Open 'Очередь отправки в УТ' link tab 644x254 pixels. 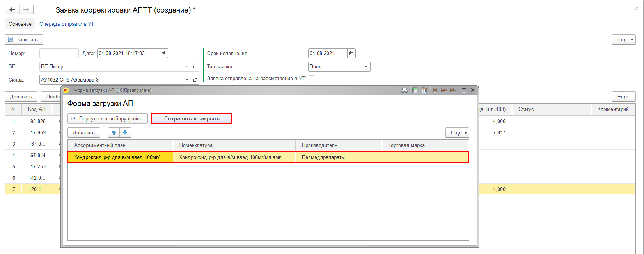(x=67, y=24)
